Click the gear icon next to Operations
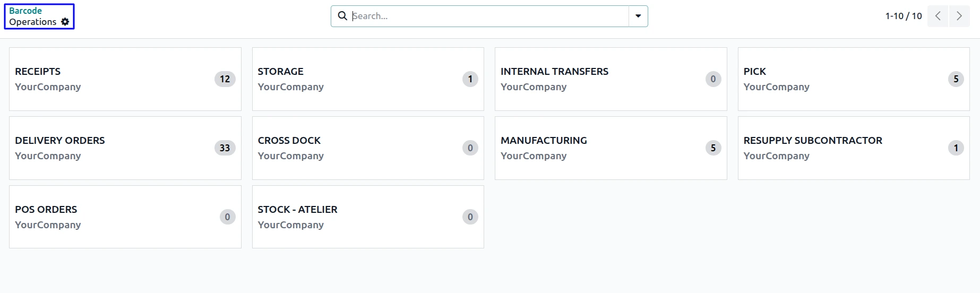Viewport: 980px width, 293px height. (x=65, y=22)
